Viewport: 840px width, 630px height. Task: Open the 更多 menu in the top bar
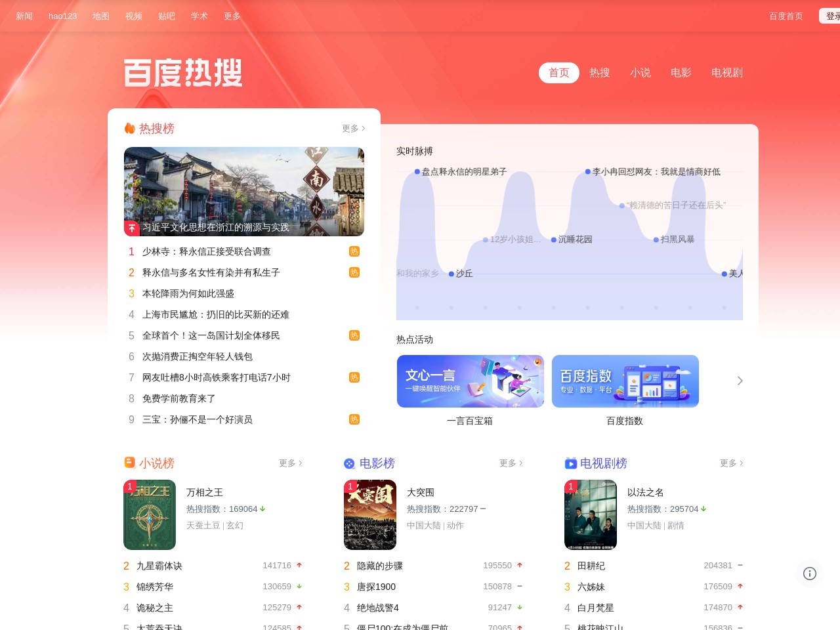point(232,16)
